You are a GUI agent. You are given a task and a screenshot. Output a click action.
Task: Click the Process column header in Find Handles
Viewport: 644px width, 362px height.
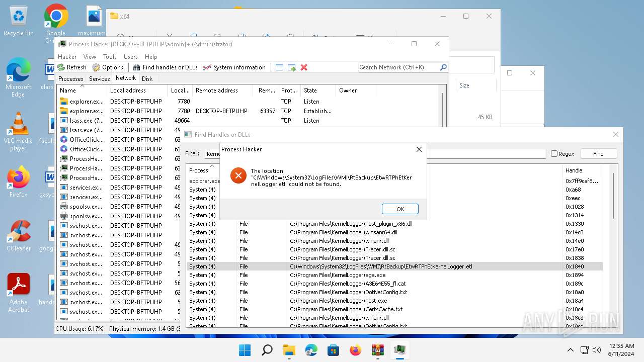(x=203, y=170)
